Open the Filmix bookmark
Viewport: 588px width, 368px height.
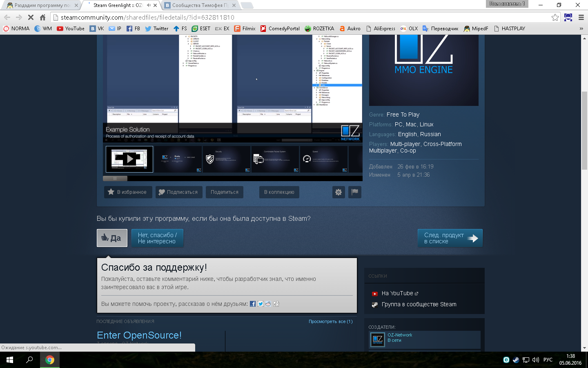pyautogui.click(x=245, y=29)
